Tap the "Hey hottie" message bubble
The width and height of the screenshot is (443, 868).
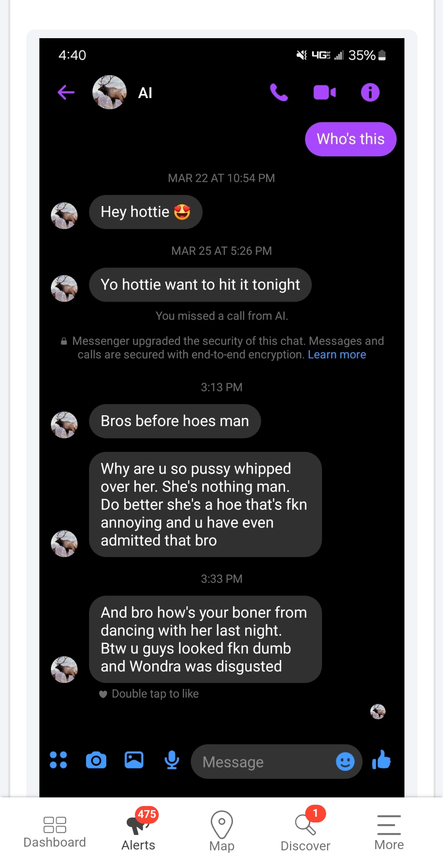(146, 212)
